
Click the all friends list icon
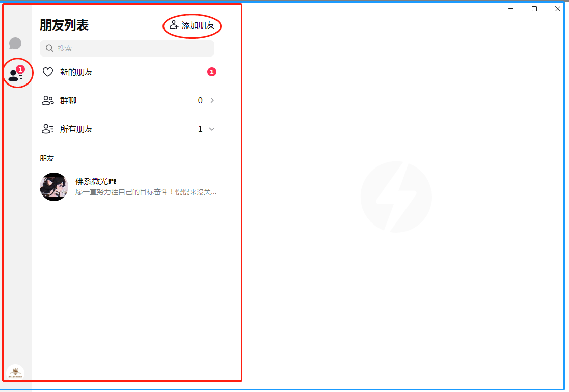pyautogui.click(x=48, y=129)
